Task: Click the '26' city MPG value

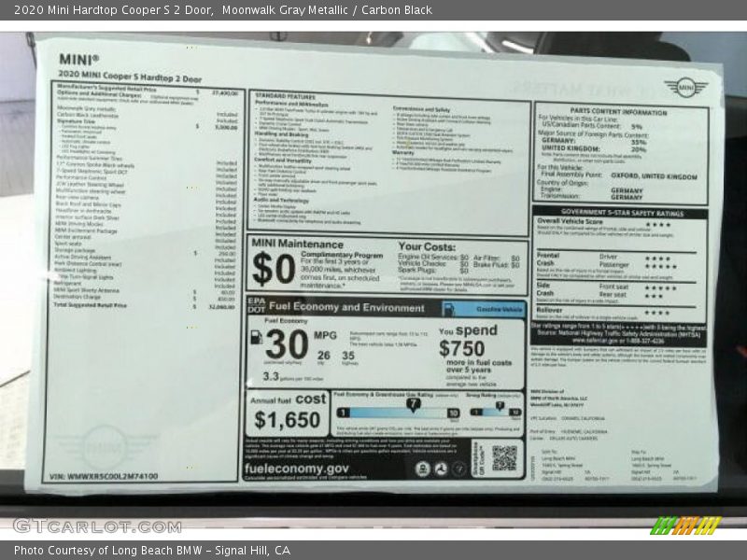Action: coord(324,356)
